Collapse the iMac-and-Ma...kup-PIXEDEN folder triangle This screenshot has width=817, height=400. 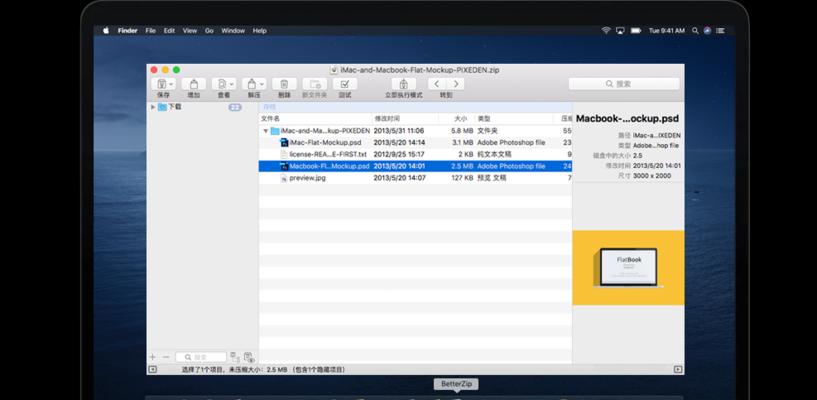(x=266, y=131)
